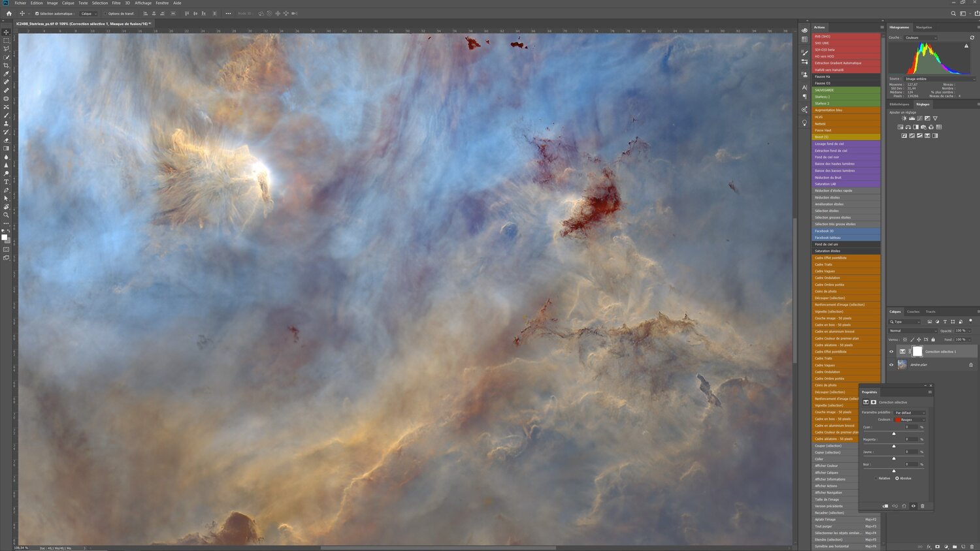Run the Saturation LAB action

tap(846, 184)
